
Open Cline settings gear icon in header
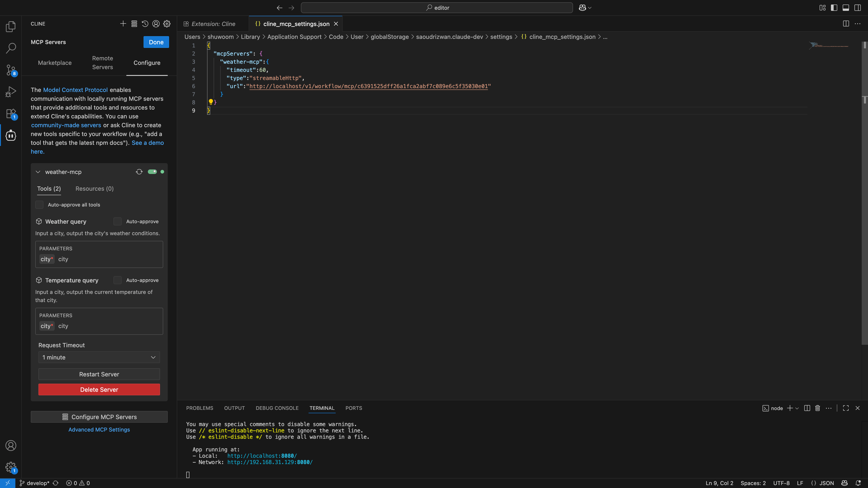167,23
